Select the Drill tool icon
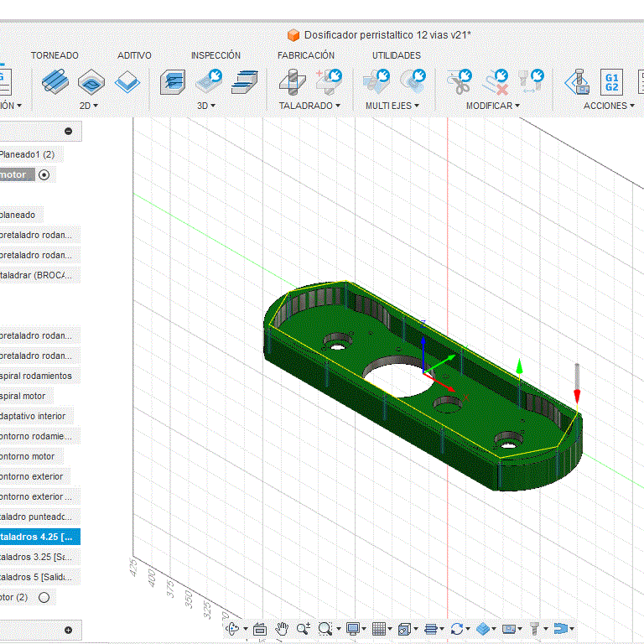Image resolution: width=644 pixels, height=644 pixels. [x=292, y=81]
